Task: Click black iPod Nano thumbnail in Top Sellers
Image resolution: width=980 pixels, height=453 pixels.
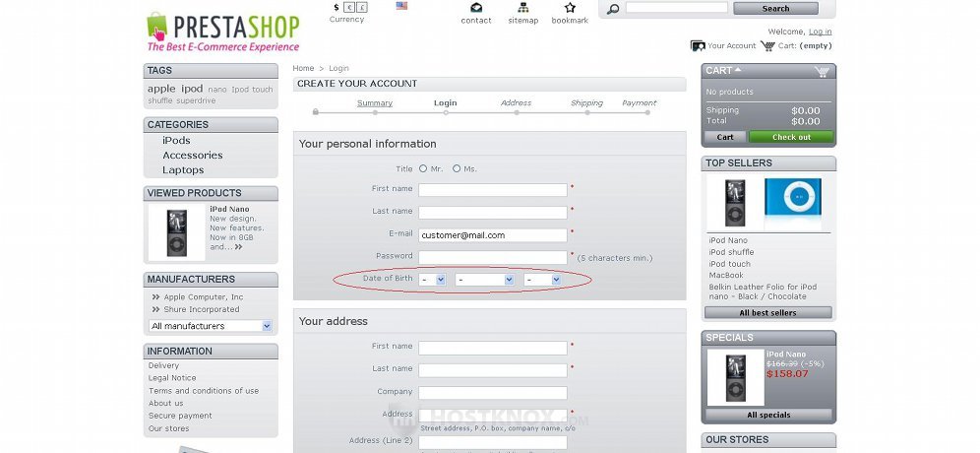Action: pos(735,203)
